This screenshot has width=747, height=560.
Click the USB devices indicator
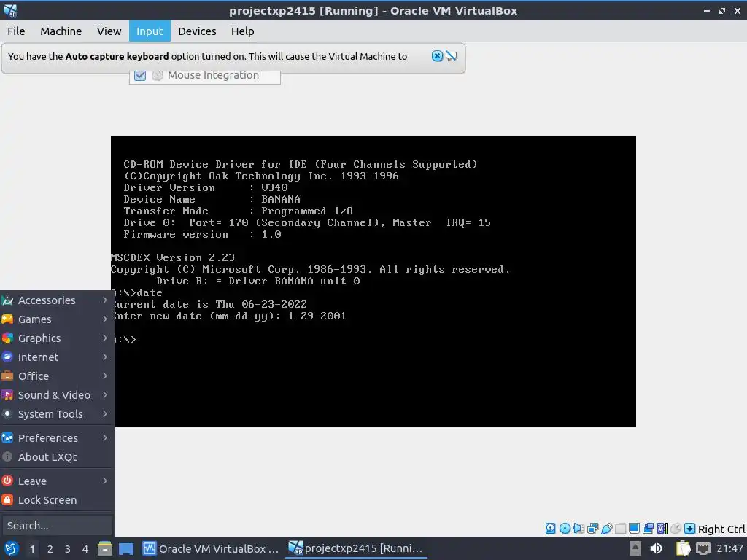pyautogui.click(x=606, y=528)
